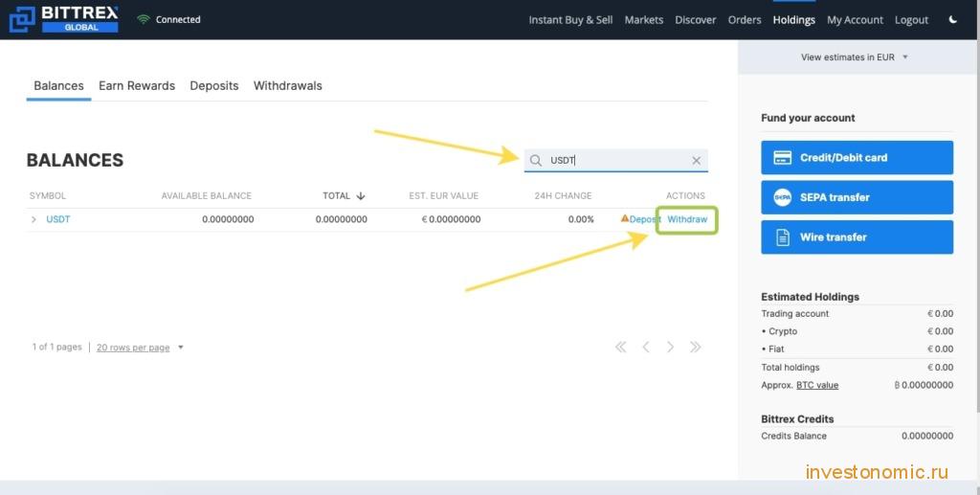Go to first page double-arrow icon
This screenshot has height=495, width=980.
click(620, 347)
